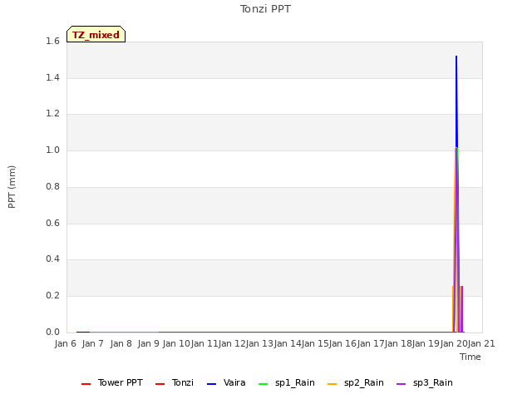Click the 0.6 y-axis tick label

point(52,223)
